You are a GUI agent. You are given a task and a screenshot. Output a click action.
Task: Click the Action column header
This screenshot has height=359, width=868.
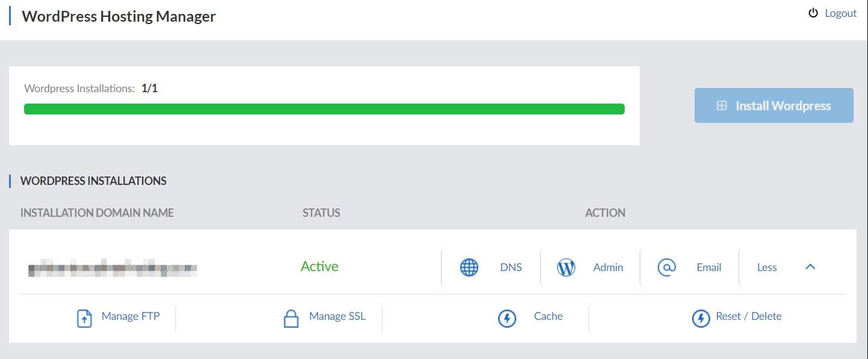(x=605, y=213)
